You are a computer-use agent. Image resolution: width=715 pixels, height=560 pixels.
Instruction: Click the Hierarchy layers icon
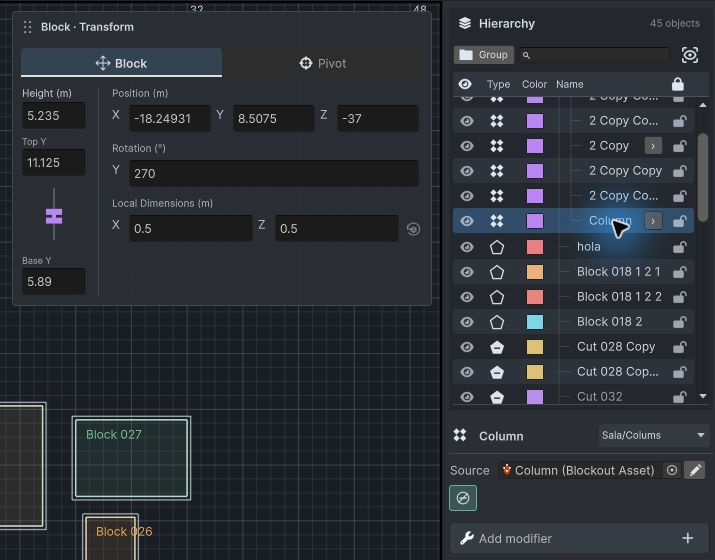465,23
